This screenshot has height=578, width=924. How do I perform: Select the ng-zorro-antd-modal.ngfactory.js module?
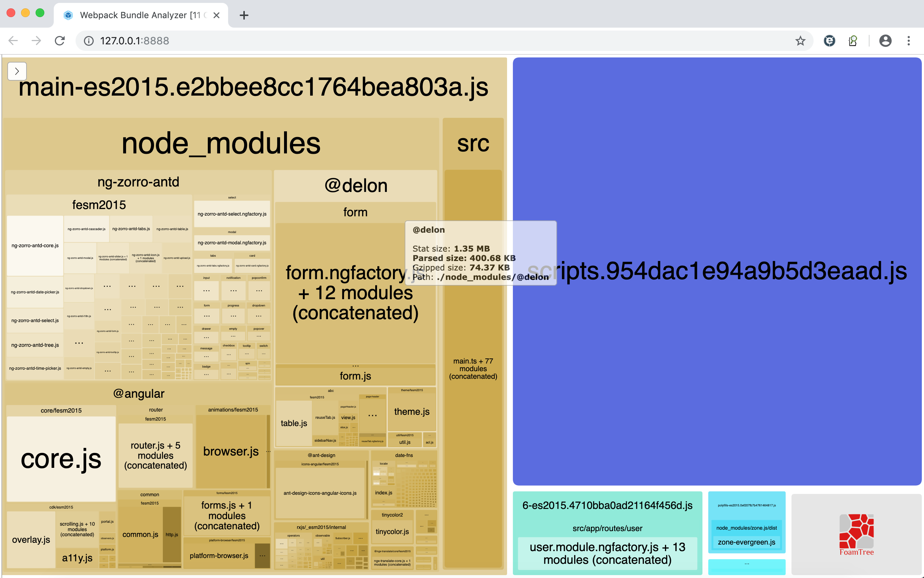tap(232, 242)
